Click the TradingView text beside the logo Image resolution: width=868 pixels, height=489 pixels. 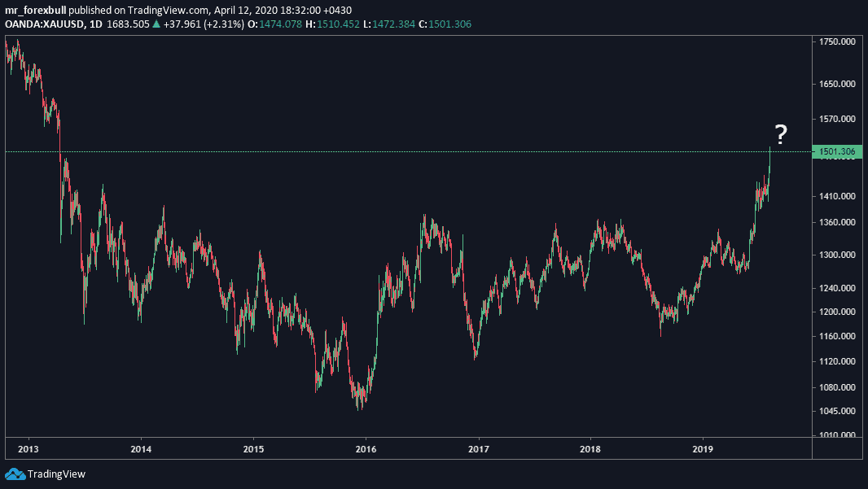[x=56, y=474]
